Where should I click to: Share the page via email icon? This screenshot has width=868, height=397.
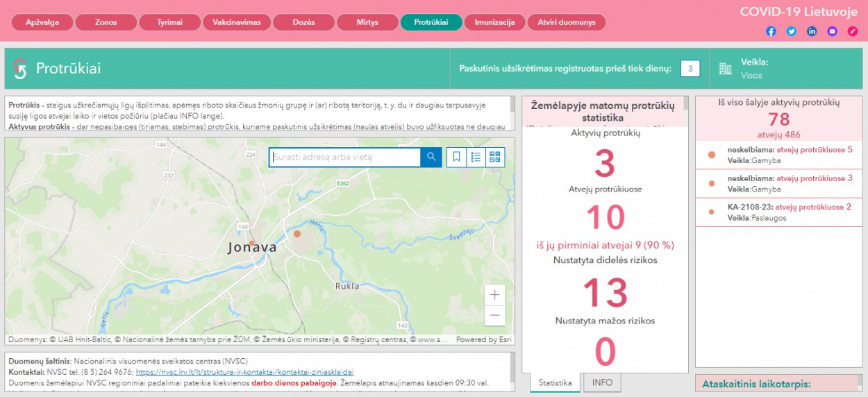832,31
